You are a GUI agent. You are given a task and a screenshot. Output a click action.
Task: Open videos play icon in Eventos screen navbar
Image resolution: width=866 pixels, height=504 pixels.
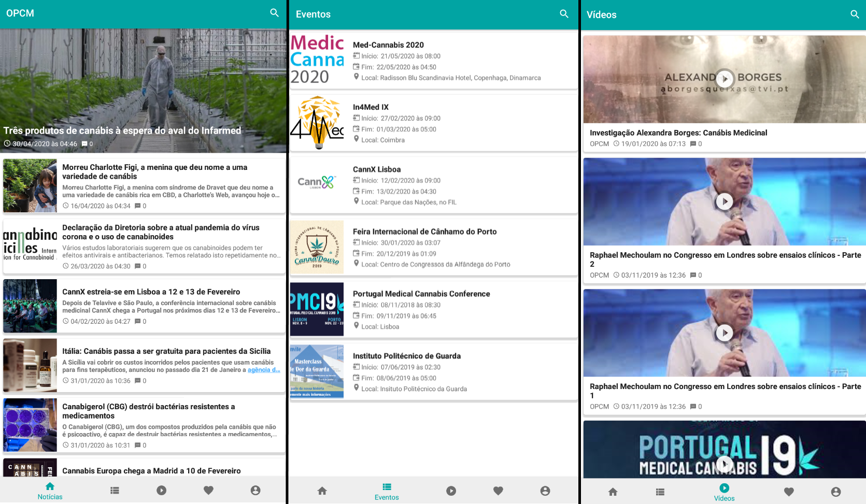451,491
